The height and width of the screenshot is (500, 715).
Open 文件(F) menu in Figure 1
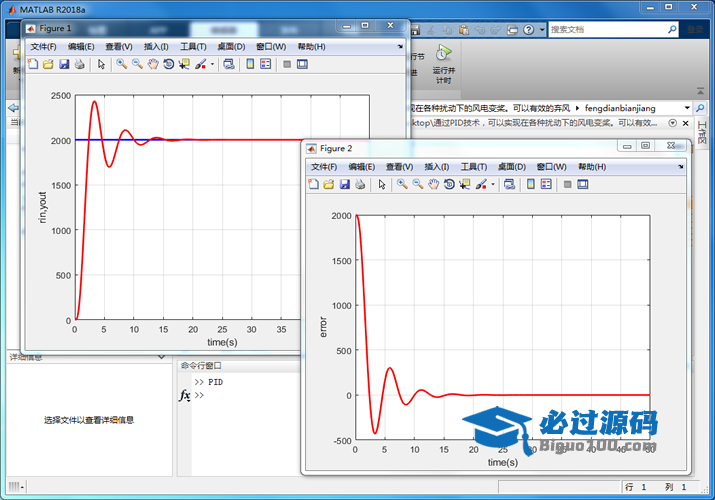coord(43,46)
